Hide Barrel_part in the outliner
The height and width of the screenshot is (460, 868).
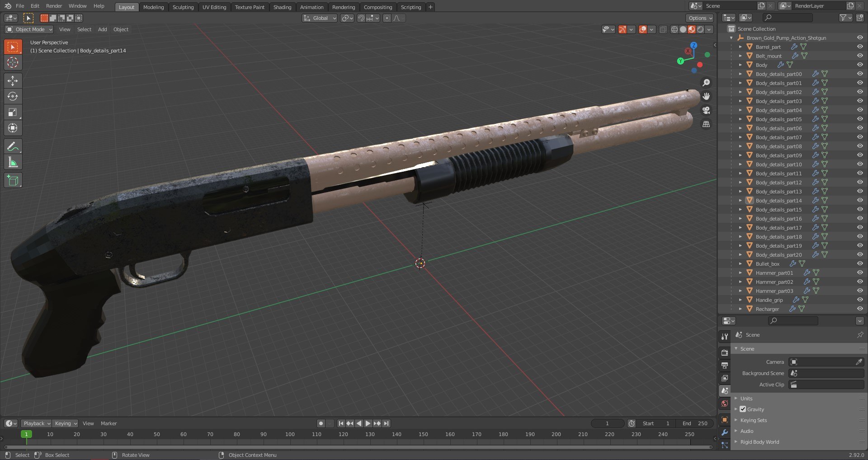point(860,47)
